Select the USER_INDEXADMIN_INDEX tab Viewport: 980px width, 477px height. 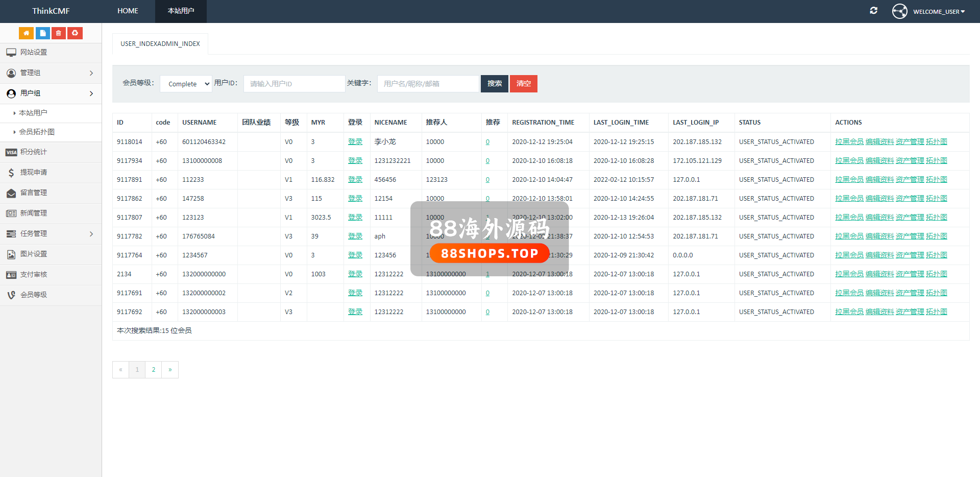tap(160, 44)
